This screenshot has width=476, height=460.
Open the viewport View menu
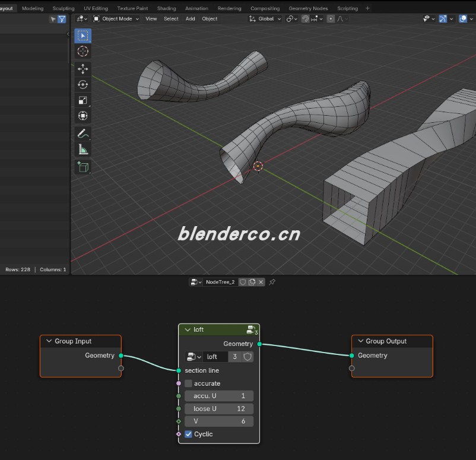(151, 19)
